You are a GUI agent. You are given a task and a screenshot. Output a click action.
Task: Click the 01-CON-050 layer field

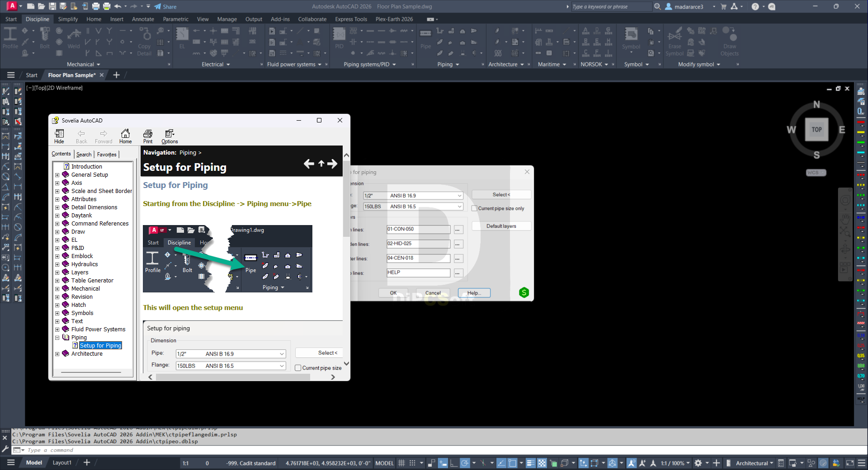(418, 229)
